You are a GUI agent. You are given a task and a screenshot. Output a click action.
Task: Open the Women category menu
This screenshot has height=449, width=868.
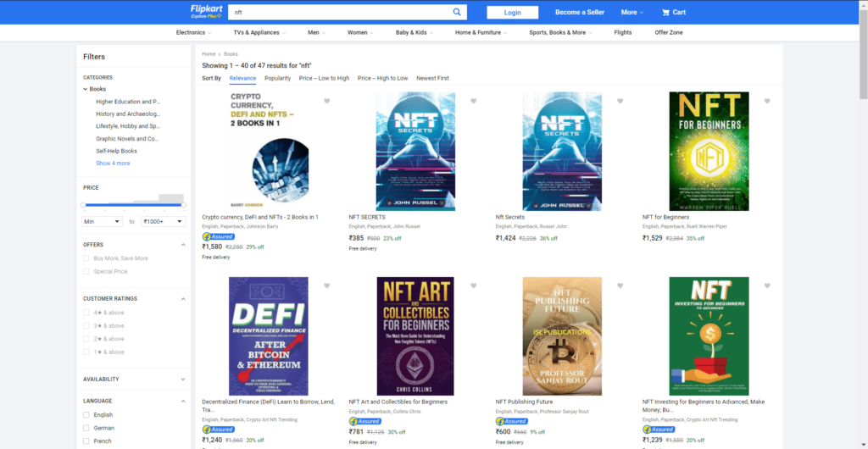360,33
